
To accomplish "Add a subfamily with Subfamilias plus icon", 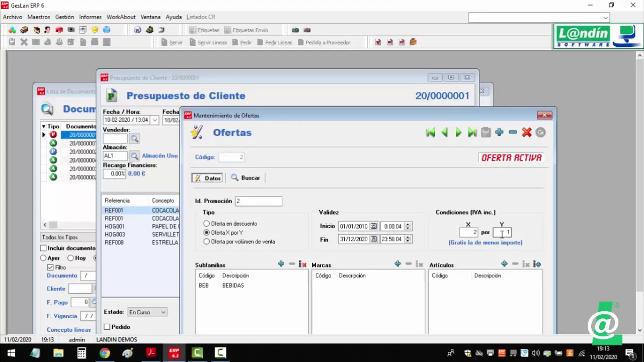I will pos(281,264).
